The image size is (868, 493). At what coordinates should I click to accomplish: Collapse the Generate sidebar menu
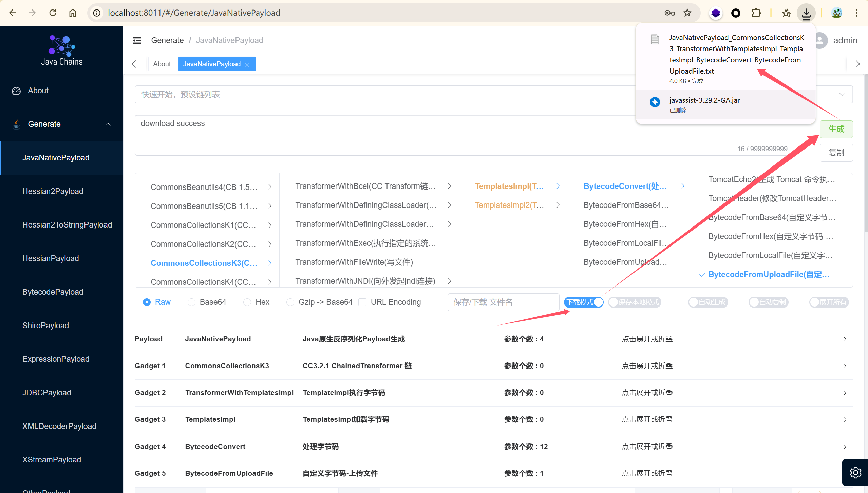tap(108, 124)
